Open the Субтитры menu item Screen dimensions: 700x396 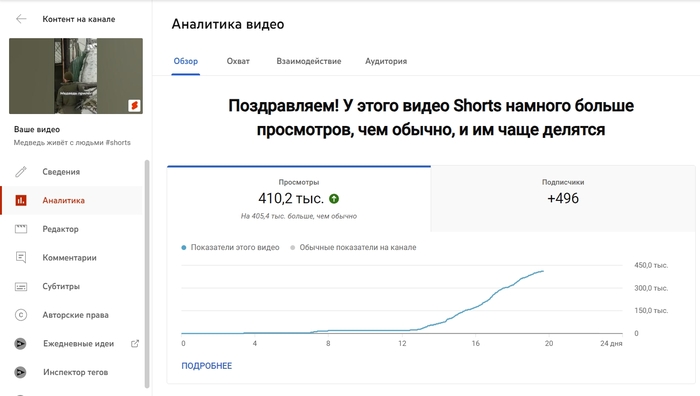[x=71, y=286]
